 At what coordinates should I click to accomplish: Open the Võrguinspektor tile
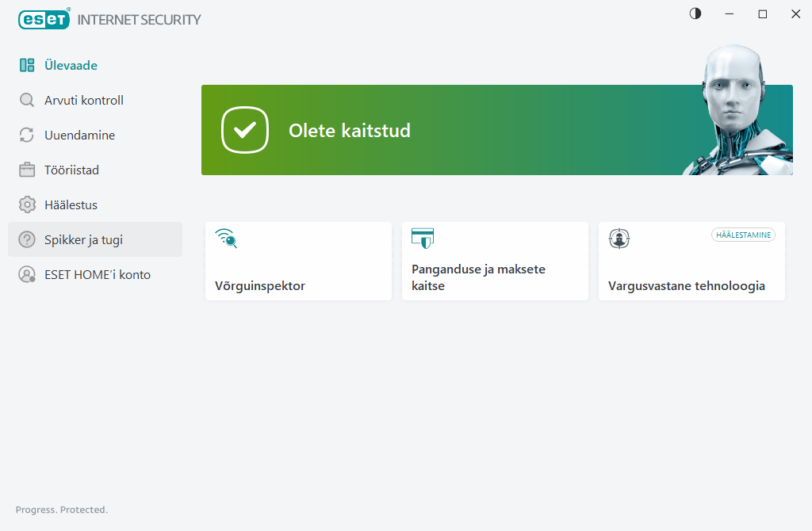tap(298, 261)
